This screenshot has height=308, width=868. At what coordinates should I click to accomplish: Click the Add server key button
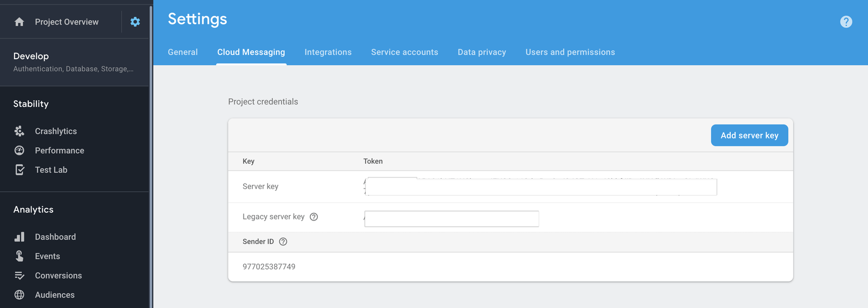coord(749,135)
